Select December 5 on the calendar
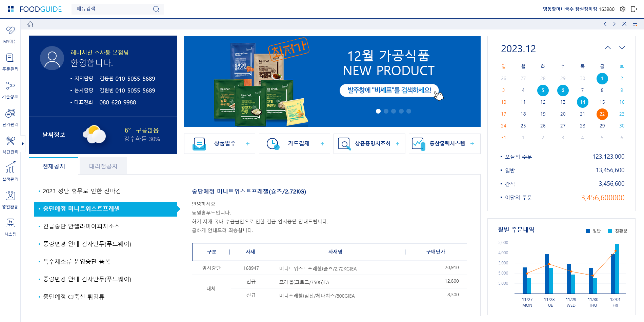The image size is (644, 322). click(543, 90)
